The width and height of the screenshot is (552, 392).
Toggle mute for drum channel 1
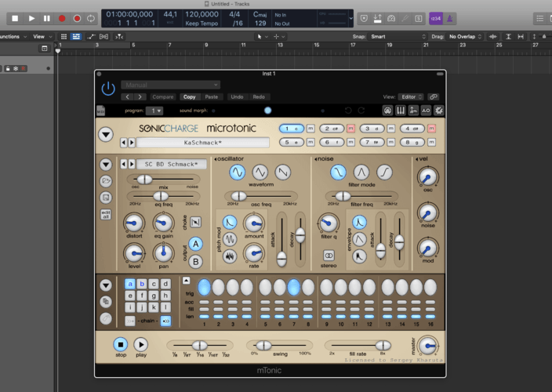pos(310,129)
